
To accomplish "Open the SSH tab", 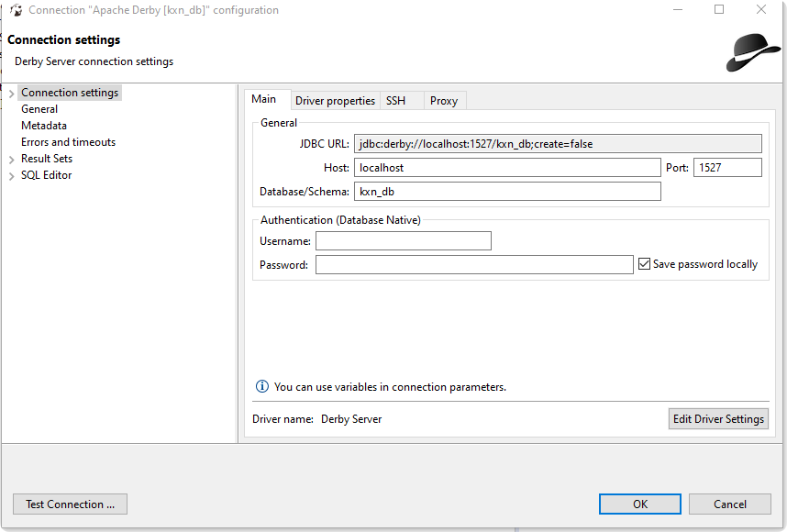I will (x=402, y=101).
